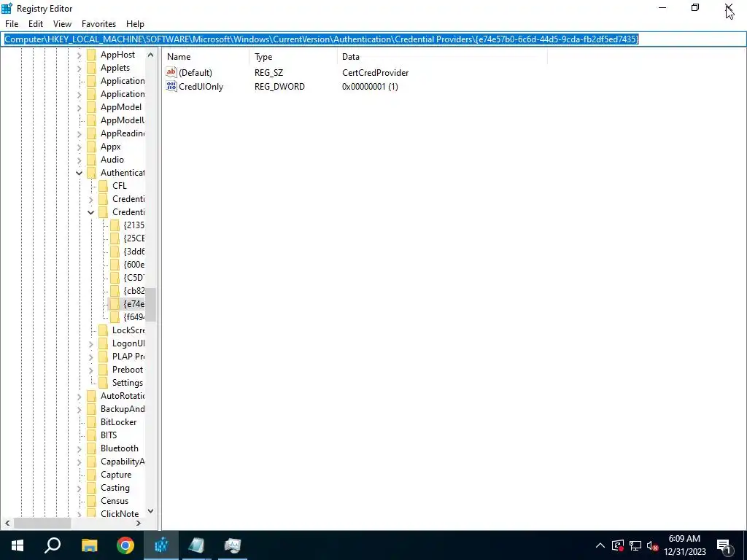This screenshot has width=747, height=560.
Task: Select the CredUIOnly DWORD value icon
Action: point(171,86)
